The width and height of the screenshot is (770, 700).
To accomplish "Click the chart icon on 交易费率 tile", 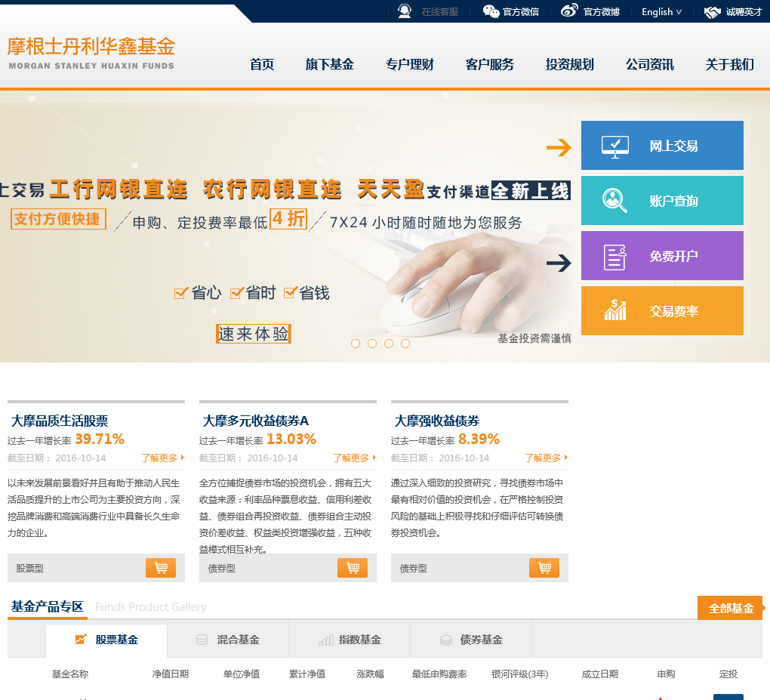I will point(614,310).
